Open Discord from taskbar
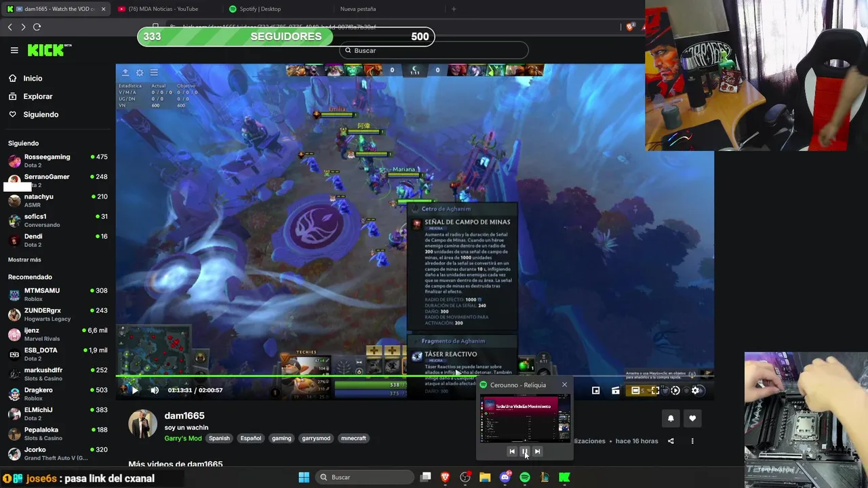Image resolution: width=868 pixels, height=488 pixels. [505, 477]
